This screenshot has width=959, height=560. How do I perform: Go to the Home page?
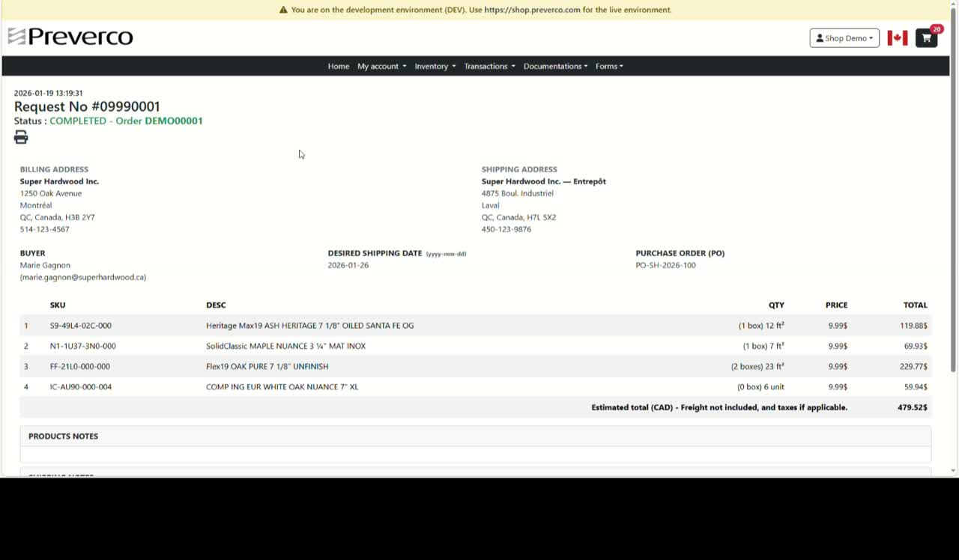point(339,66)
